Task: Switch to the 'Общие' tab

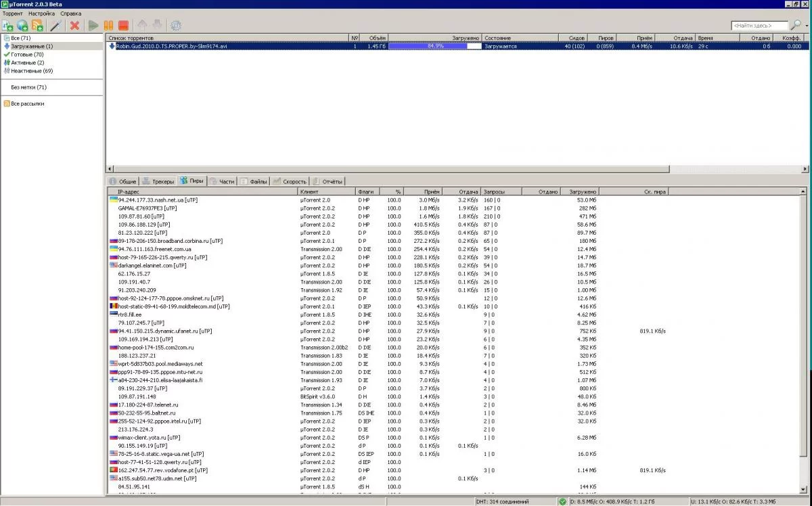Action: tap(123, 181)
